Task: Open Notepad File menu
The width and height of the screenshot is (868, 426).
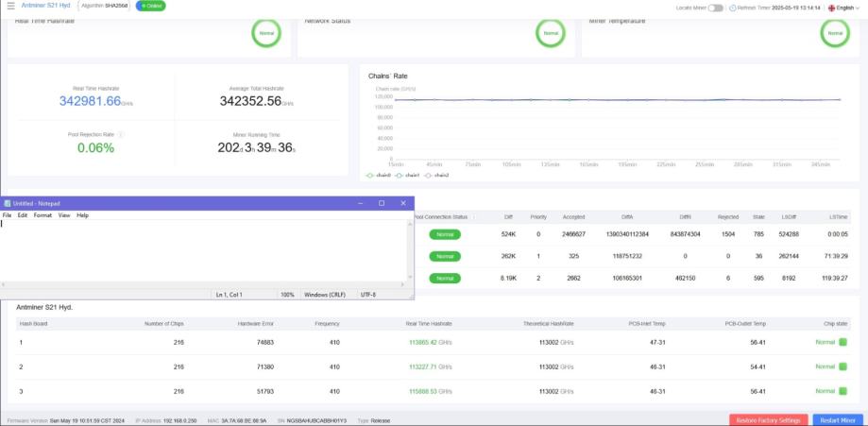Action: [7, 215]
